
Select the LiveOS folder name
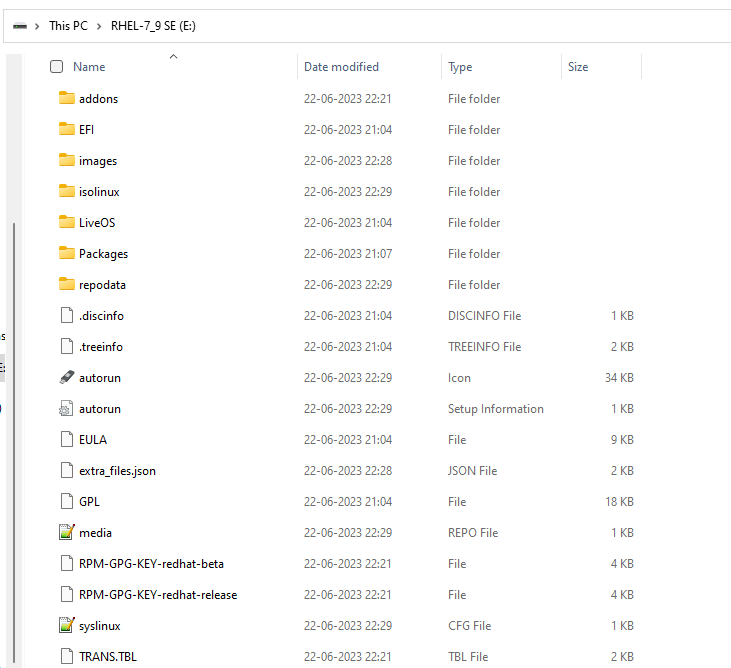pyautogui.click(x=97, y=223)
